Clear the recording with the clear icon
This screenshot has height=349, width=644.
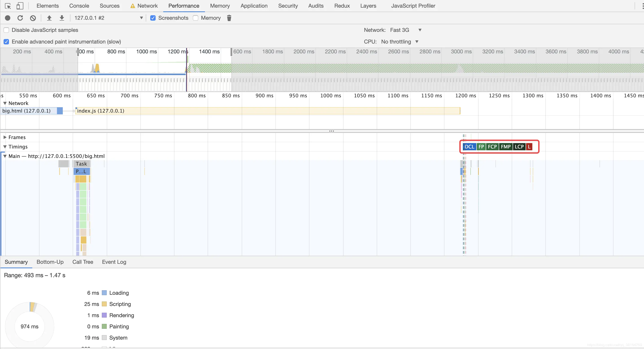pyautogui.click(x=33, y=18)
